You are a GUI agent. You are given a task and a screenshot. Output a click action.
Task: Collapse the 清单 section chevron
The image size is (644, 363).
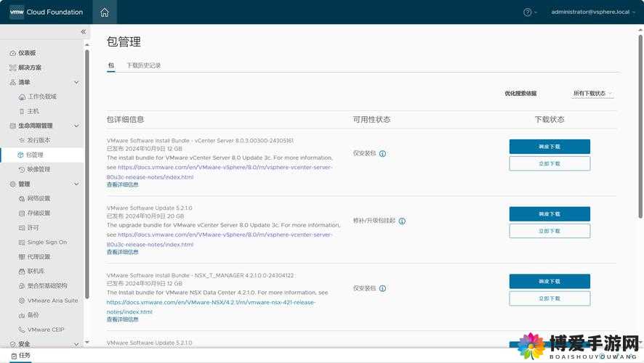(x=76, y=83)
